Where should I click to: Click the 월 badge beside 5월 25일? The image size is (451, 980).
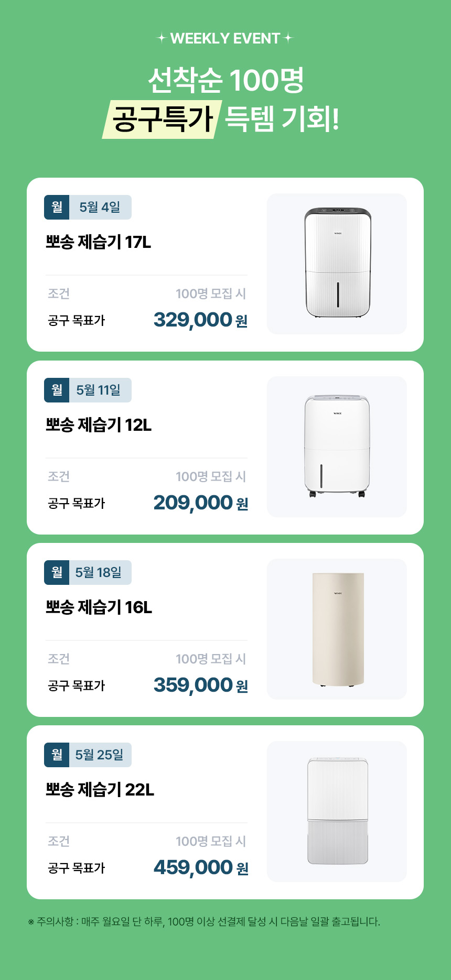57,755
